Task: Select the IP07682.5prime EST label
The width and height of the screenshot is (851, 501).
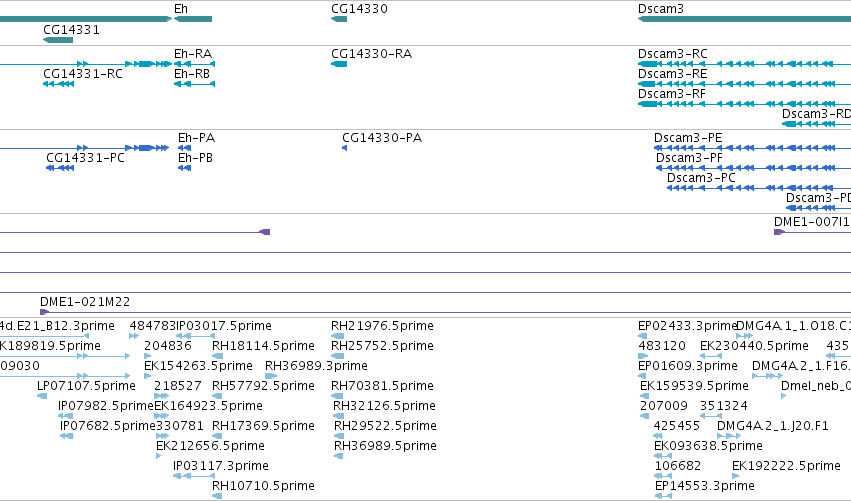Action: (x=107, y=426)
